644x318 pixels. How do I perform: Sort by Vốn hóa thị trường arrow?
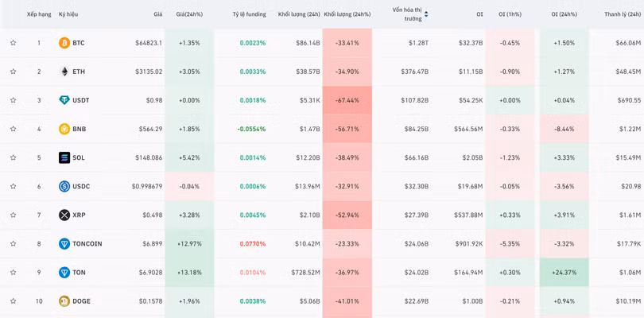pos(425,14)
